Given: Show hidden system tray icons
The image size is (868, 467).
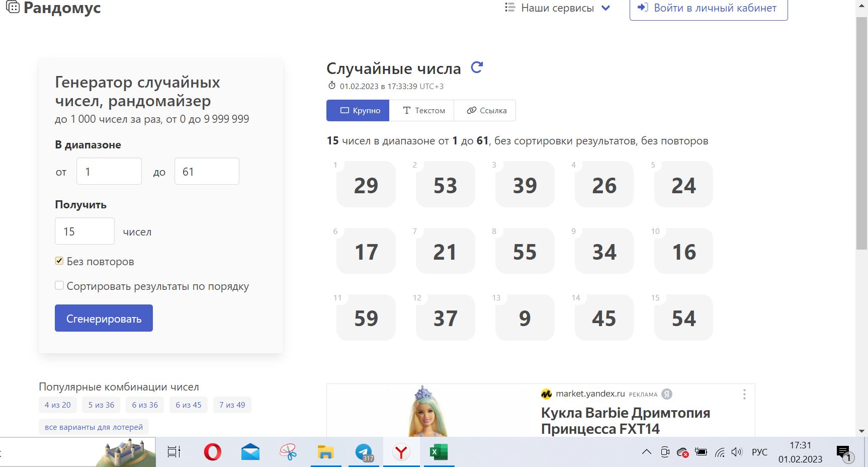Looking at the screenshot, I should pos(647,452).
